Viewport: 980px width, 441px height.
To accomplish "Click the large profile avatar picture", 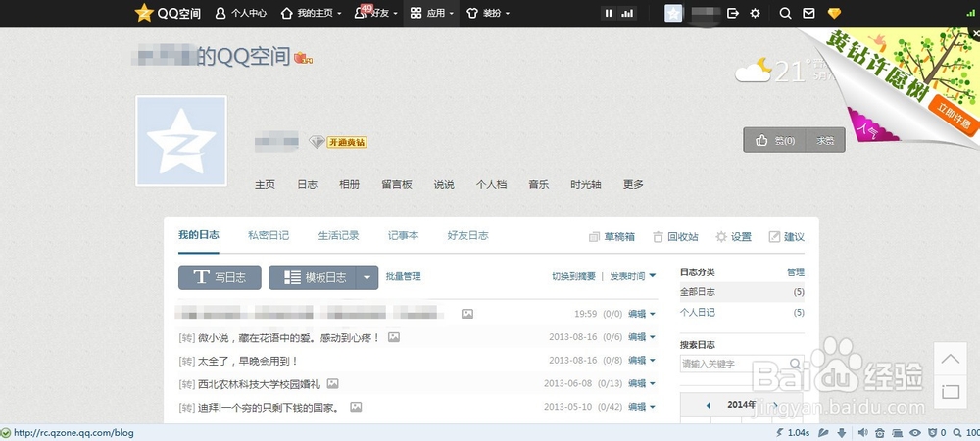I will pos(181,141).
